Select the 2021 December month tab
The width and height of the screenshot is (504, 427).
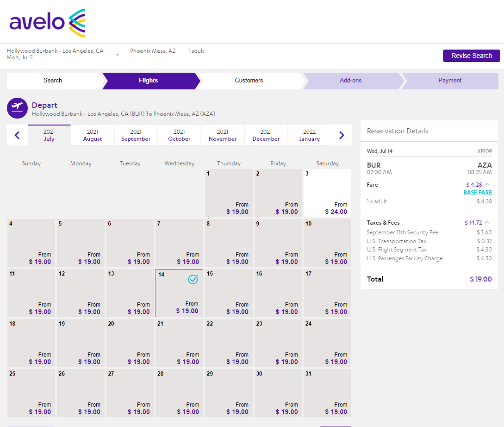[x=266, y=135]
